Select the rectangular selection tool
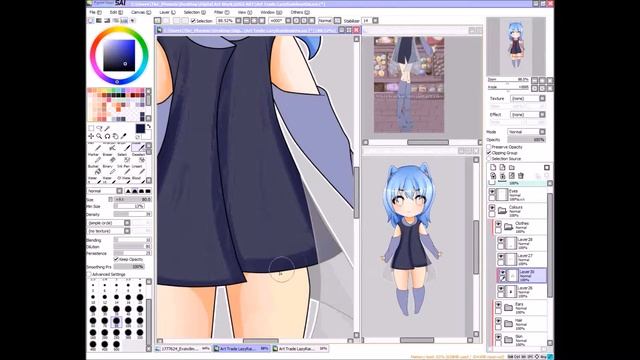 pyautogui.click(x=91, y=129)
